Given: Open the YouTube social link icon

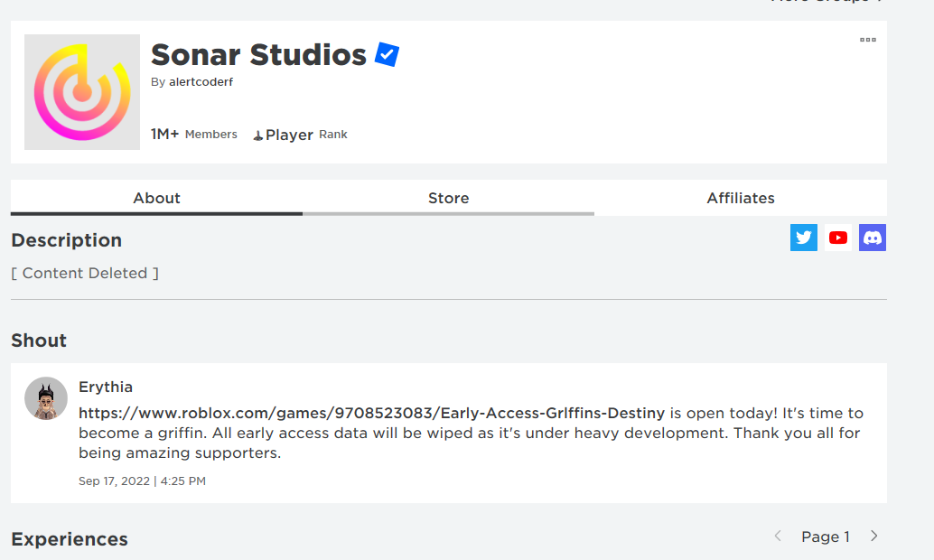Looking at the screenshot, I should [x=838, y=238].
